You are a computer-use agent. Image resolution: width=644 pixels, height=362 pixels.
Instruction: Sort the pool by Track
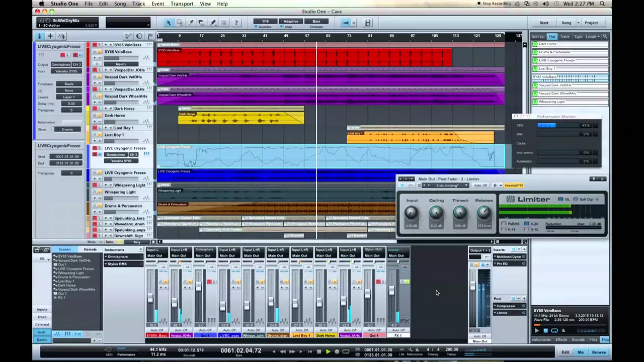(565, 37)
